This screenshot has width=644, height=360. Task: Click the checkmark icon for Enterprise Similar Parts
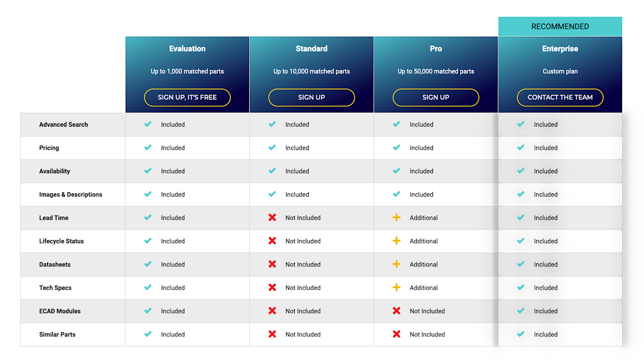521,334
